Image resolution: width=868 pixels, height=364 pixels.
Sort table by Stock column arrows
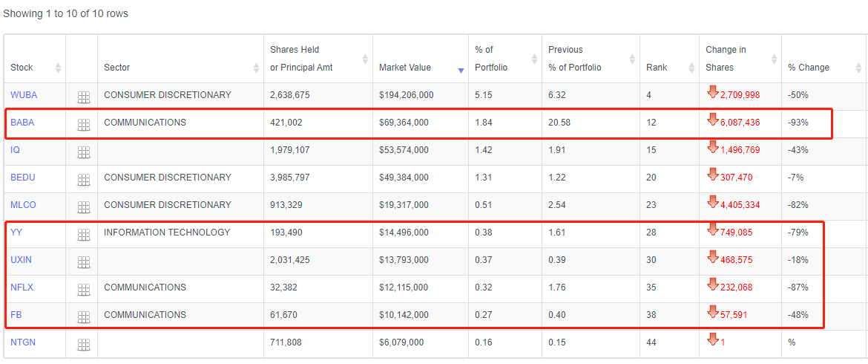click(x=58, y=68)
